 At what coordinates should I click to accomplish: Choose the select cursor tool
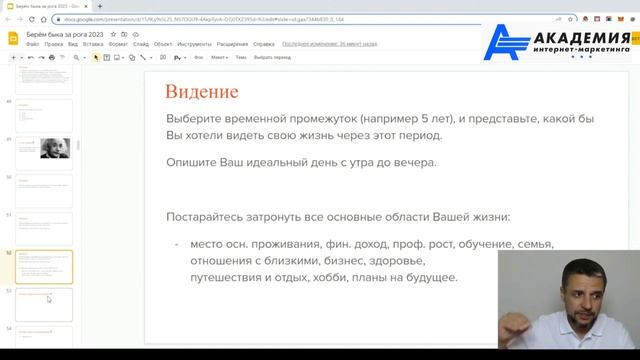(96, 58)
